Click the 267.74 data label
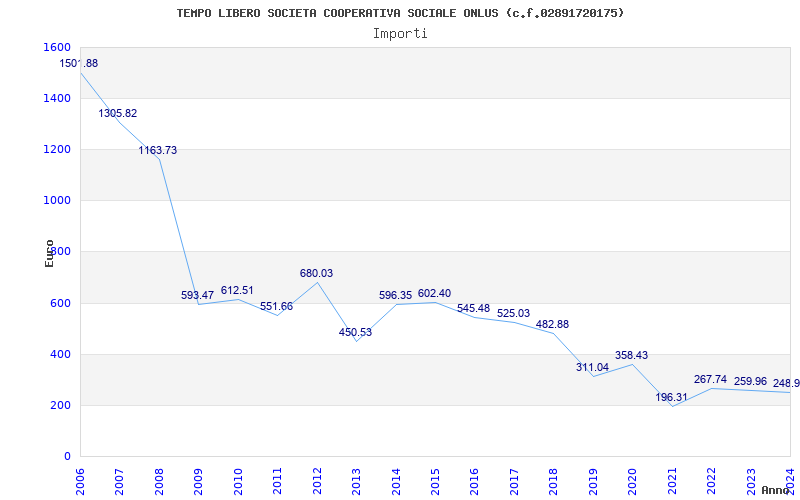 (711, 380)
